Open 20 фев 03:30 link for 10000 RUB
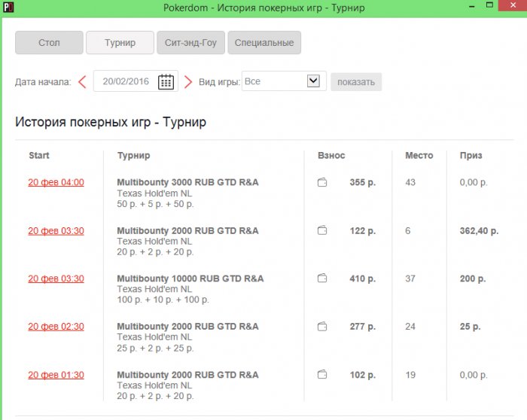This screenshot has width=527, height=420. tap(56, 278)
